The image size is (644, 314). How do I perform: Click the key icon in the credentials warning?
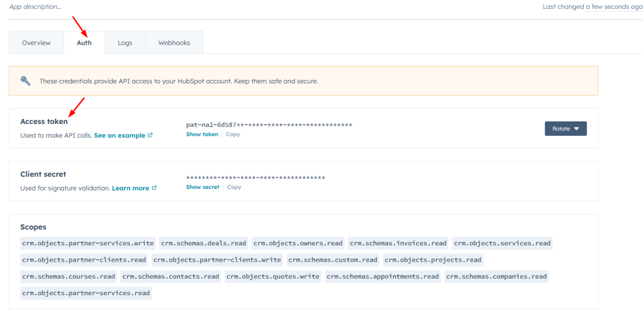coord(25,81)
